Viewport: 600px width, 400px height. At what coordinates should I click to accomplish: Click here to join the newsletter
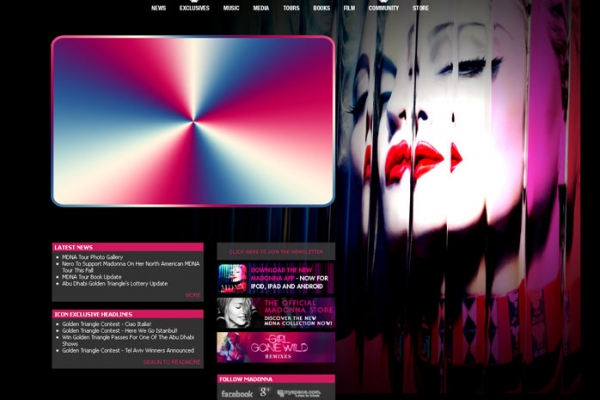(x=276, y=251)
